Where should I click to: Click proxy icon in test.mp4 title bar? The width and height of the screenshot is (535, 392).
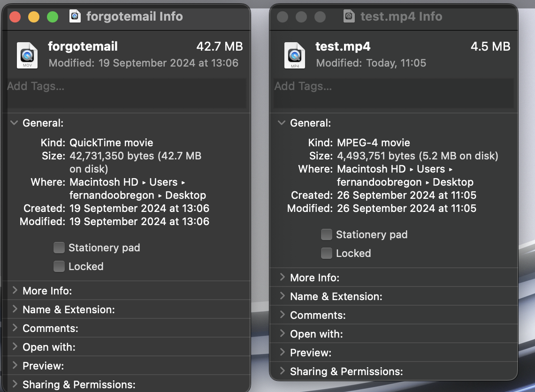click(348, 16)
